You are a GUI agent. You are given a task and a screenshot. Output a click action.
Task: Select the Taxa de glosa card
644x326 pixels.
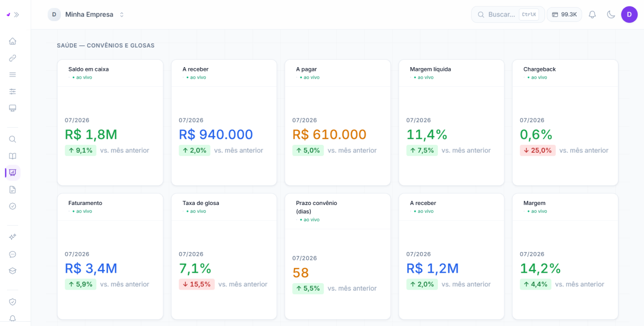click(x=224, y=256)
